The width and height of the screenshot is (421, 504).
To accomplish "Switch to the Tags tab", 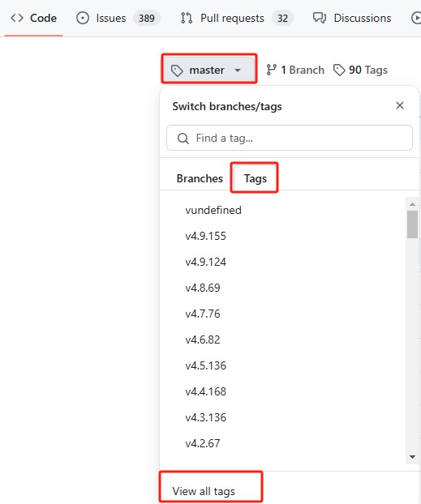I will pyautogui.click(x=256, y=178).
